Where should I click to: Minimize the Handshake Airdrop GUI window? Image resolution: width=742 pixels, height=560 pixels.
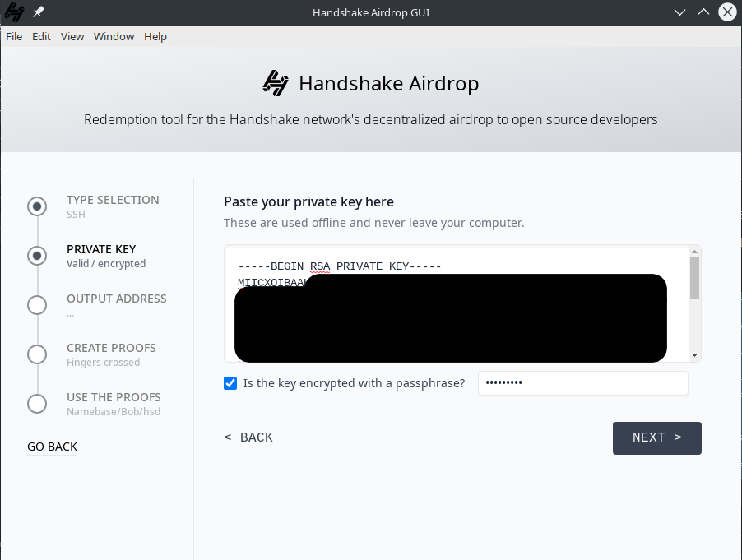[680, 12]
